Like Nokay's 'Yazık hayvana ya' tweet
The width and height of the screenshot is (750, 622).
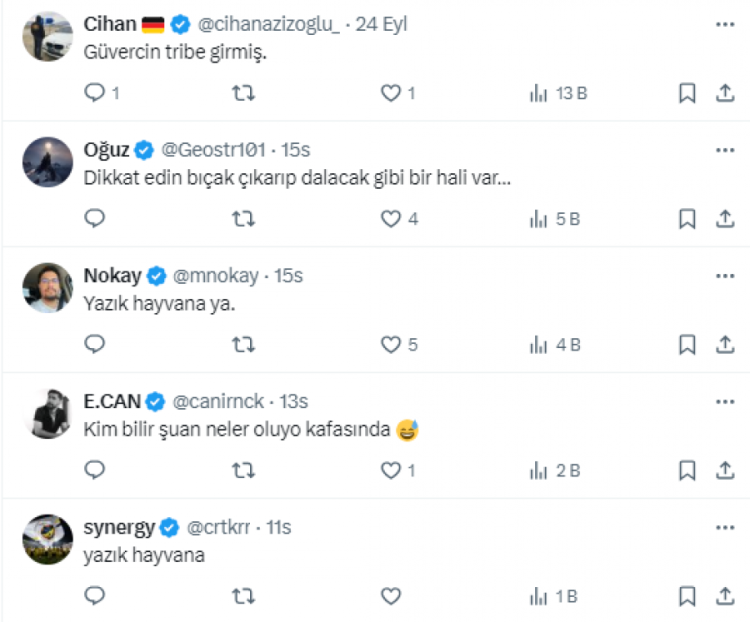[x=391, y=345]
